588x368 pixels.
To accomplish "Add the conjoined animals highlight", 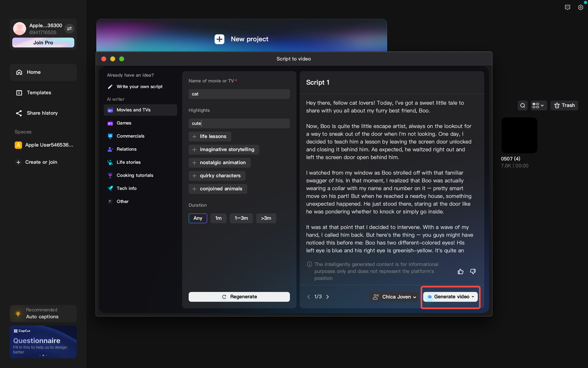I will pos(218,189).
